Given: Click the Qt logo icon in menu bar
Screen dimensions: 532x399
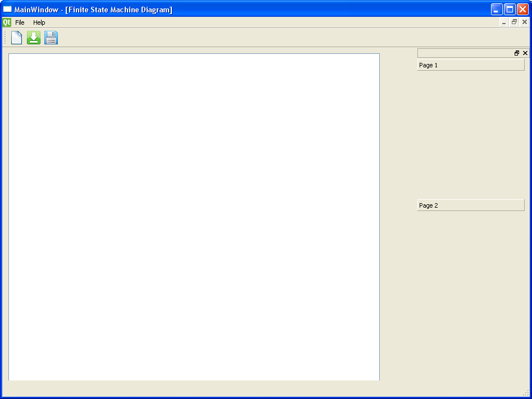Looking at the screenshot, I should click(x=7, y=22).
